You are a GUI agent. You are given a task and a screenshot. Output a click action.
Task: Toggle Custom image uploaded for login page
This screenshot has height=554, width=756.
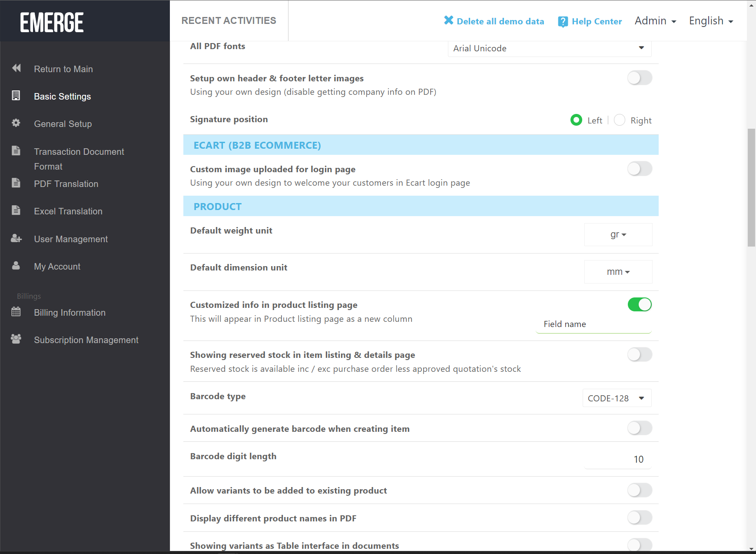640,169
